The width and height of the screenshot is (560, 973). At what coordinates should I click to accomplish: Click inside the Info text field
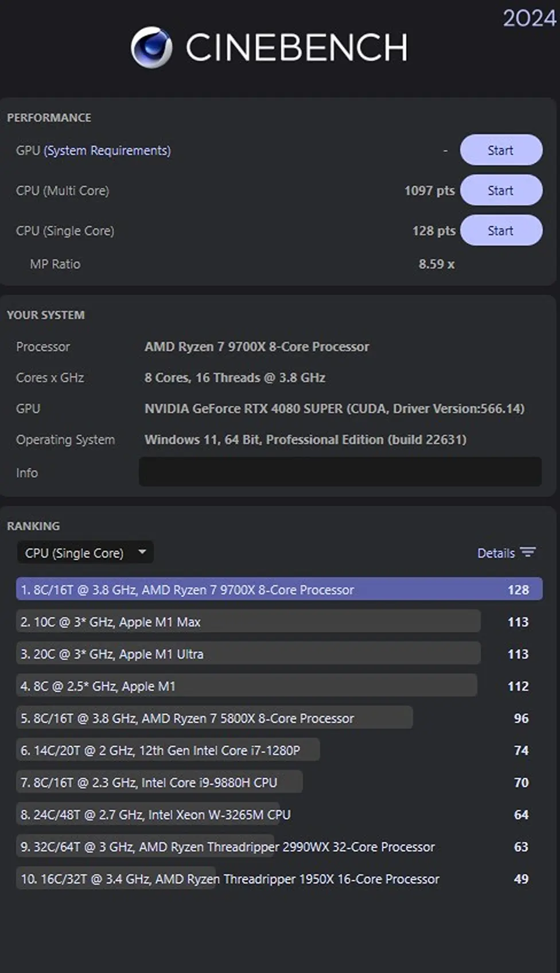click(340, 472)
